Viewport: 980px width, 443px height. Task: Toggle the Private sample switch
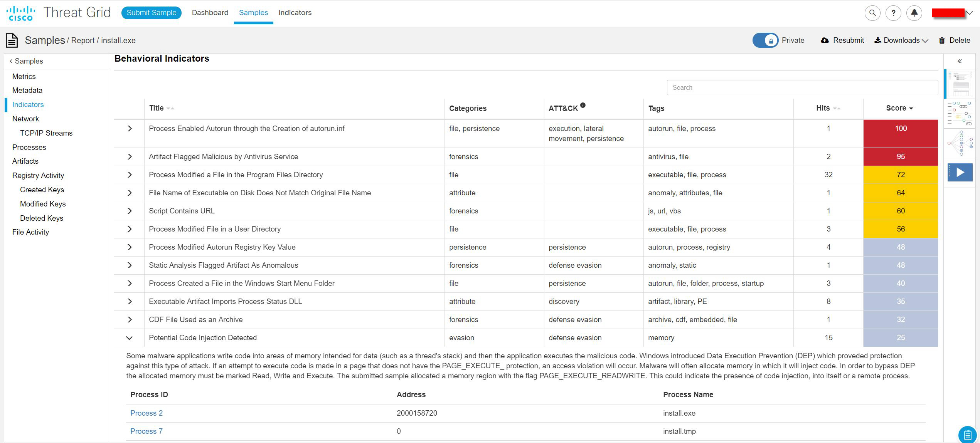tap(766, 40)
